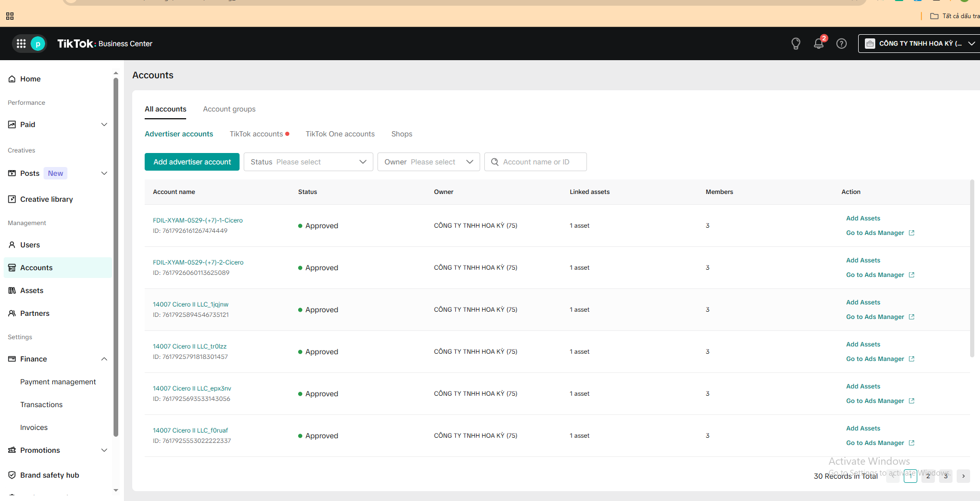
Task: Click external link icon for FDIL-XYAM-0529-(+7)-1-Cicero row
Action: [912, 233]
